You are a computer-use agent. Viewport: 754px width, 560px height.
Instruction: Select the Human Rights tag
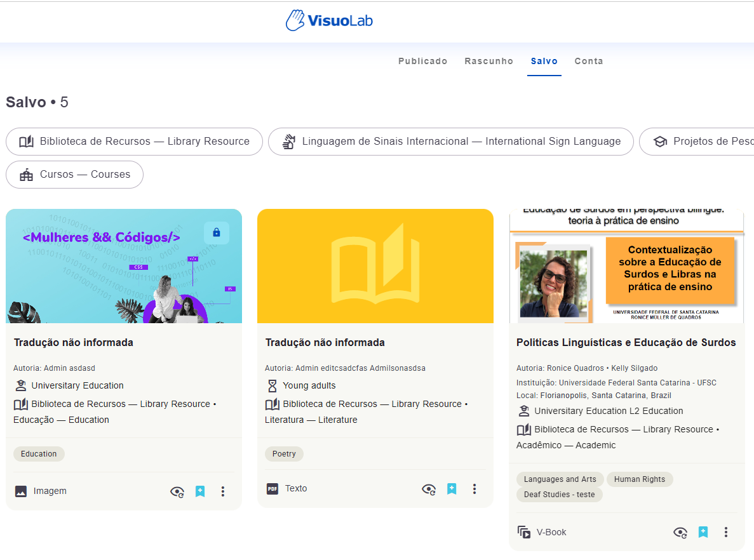coord(640,479)
